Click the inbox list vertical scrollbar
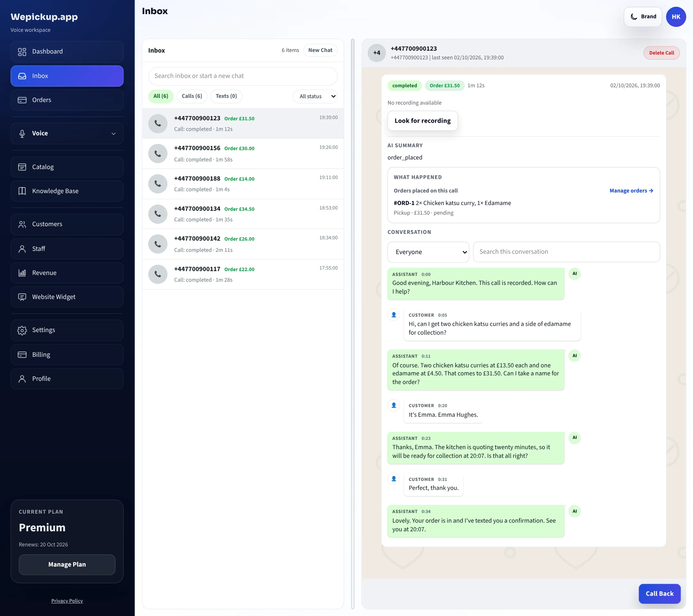Screen dimensions: 693x616 coord(353,324)
